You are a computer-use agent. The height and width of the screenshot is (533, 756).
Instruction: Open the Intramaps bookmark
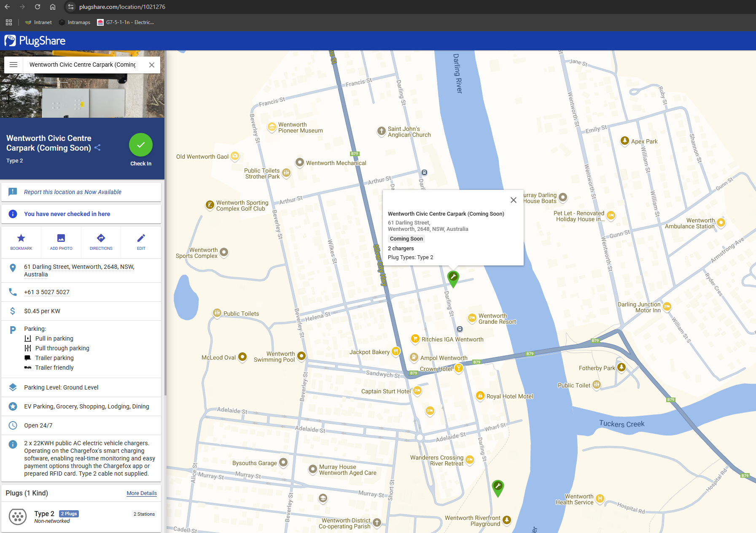75,22
